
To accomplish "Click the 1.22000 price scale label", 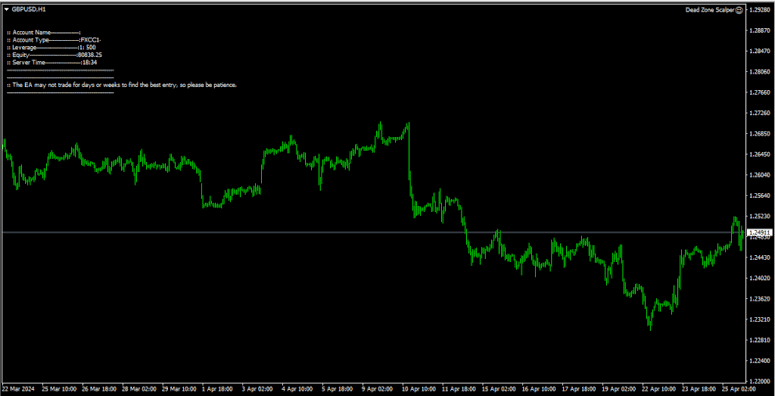I will click(x=760, y=382).
